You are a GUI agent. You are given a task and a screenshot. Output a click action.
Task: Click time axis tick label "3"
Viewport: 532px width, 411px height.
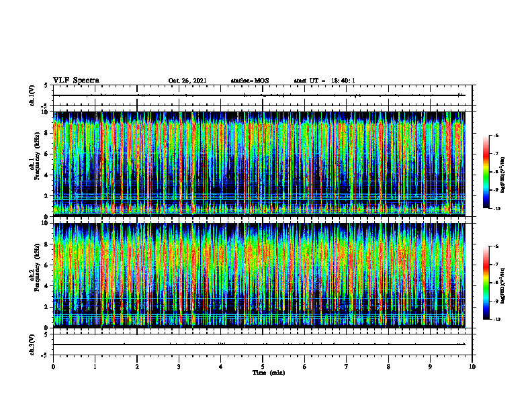[x=179, y=367]
